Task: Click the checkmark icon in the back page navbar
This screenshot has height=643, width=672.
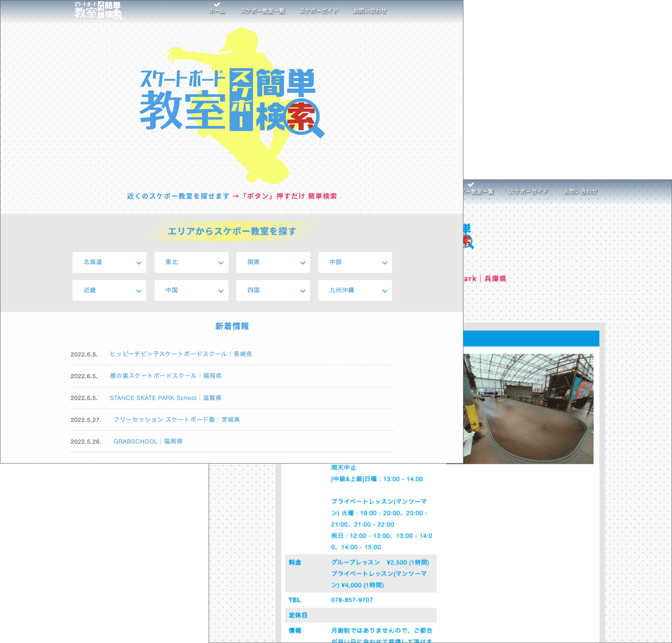Action: coord(471,184)
